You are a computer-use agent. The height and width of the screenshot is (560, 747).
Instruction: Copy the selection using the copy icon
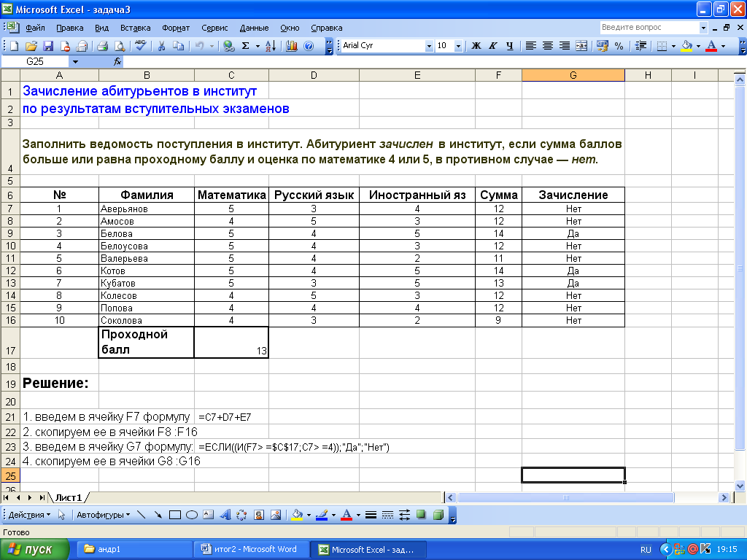[x=178, y=46]
